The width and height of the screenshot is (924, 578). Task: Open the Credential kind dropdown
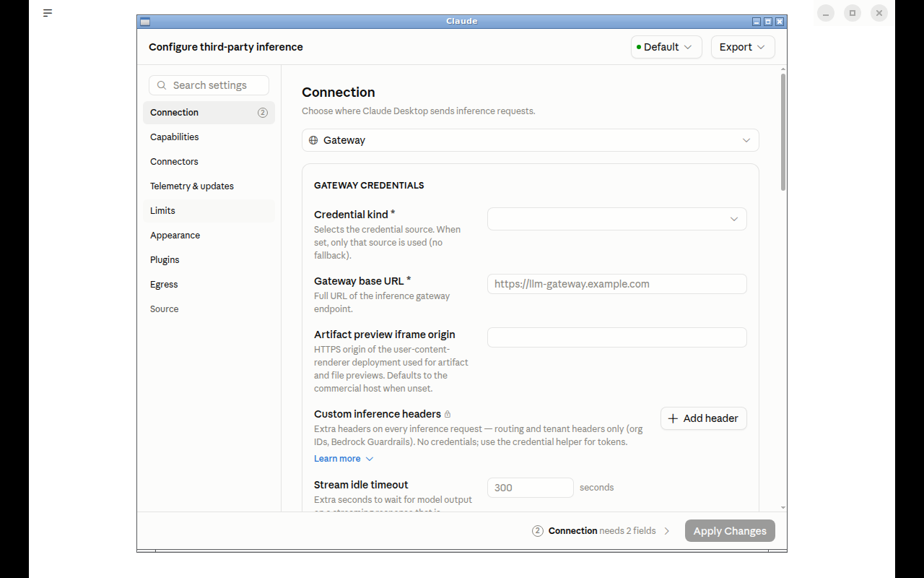617,219
